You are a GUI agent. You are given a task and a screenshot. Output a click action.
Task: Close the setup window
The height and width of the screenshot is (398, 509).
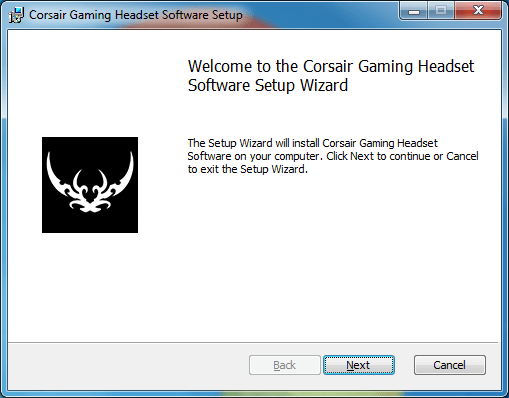point(479,10)
